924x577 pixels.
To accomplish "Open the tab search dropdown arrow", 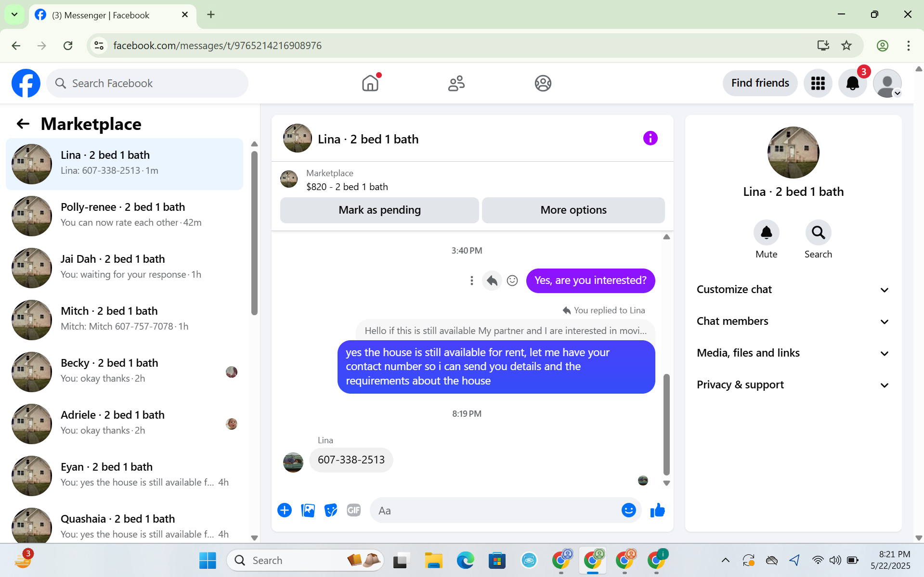I will pyautogui.click(x=14, y=15).
